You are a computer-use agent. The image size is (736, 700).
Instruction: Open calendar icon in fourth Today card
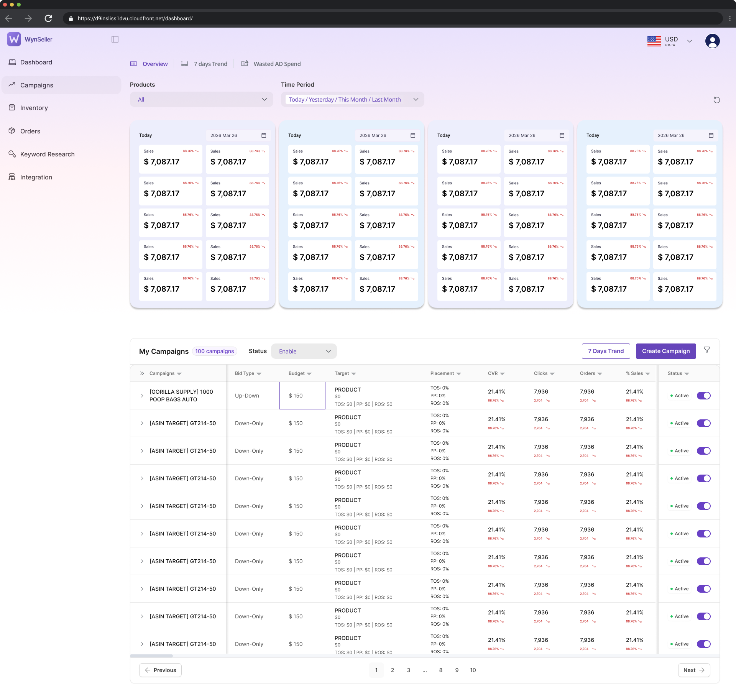tap(711, 135)
